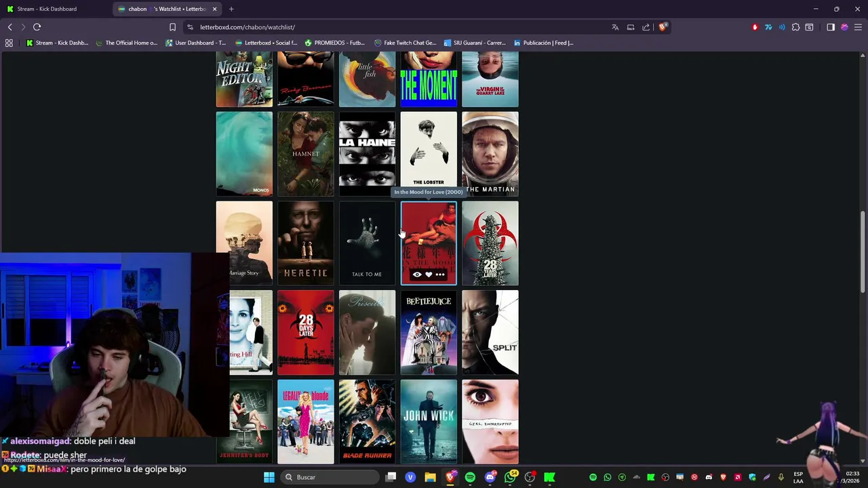Open the apps grid icon in bookmarks bar
This screenshot has width=868, height=488.
[x=9, y=43]
